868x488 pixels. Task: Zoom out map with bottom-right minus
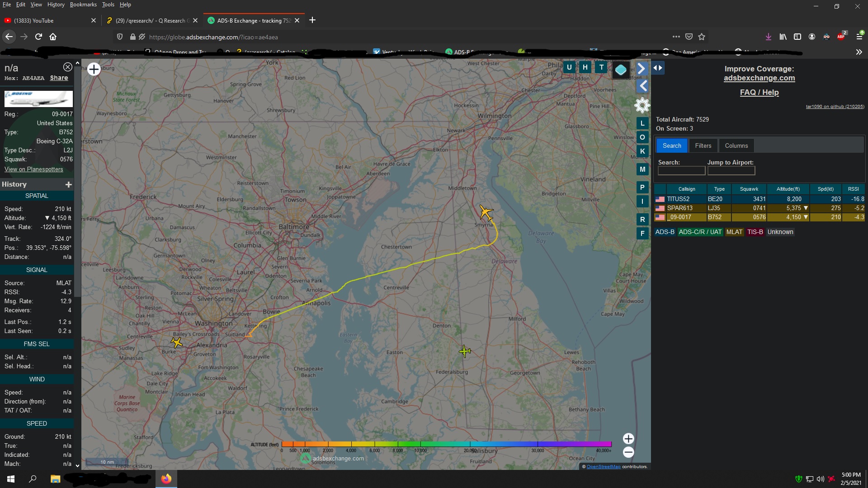pos(628,452)
